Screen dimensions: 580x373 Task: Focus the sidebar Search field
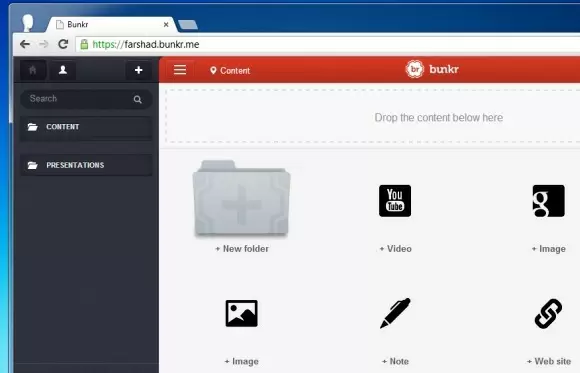(x=86, y=99)
